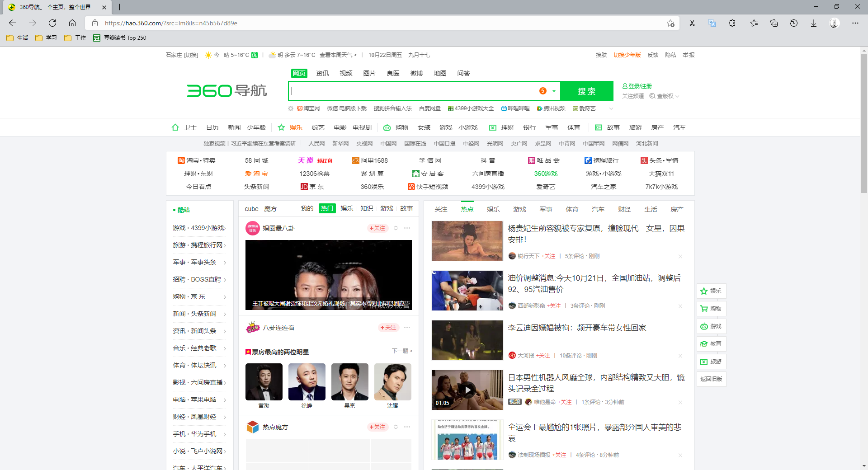Click the green 搜索 button
This screenshot has width=868, height=470.
587,91
